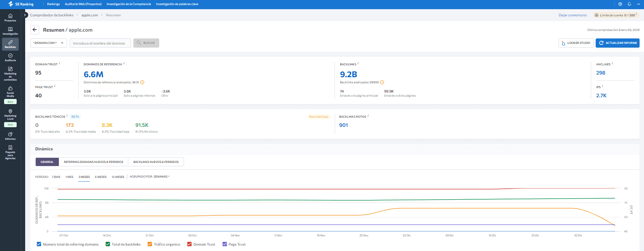Click Backlinks Rotos info icon
The width and height of the screenshot is (644, 251).
pyautogui.click(x=368, y=116)
